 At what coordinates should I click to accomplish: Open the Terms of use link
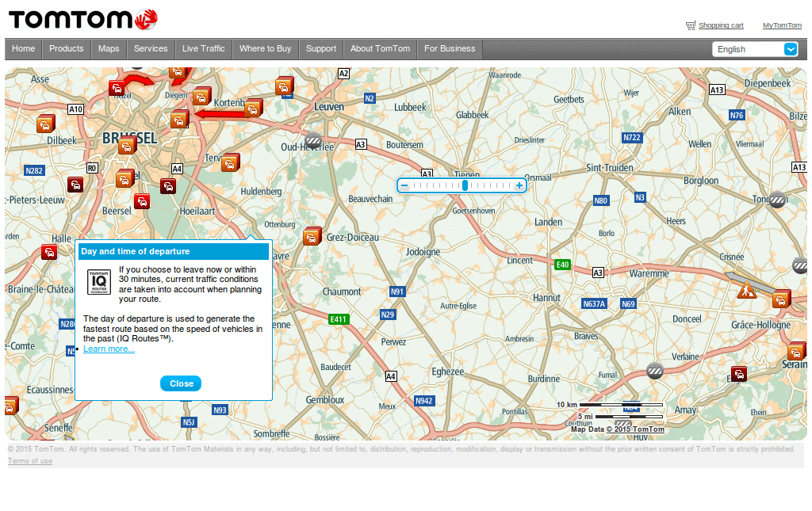30,461
